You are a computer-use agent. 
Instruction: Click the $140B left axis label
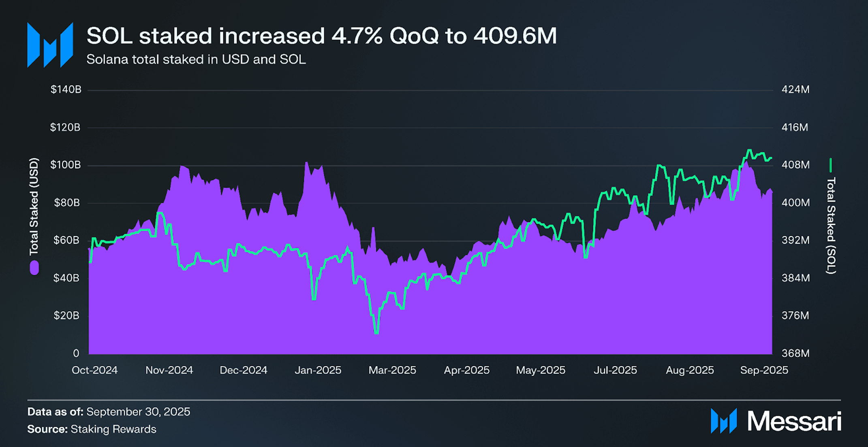(66, 89)
